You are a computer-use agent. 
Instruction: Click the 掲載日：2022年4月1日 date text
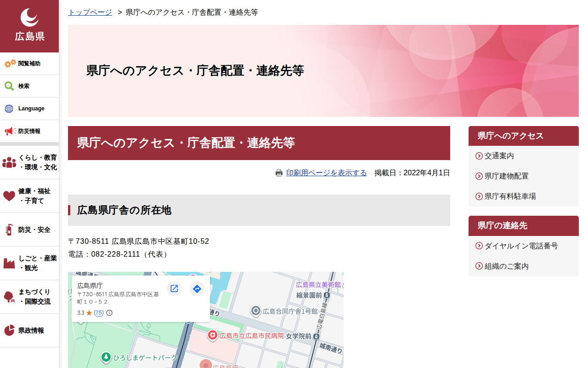412,173
